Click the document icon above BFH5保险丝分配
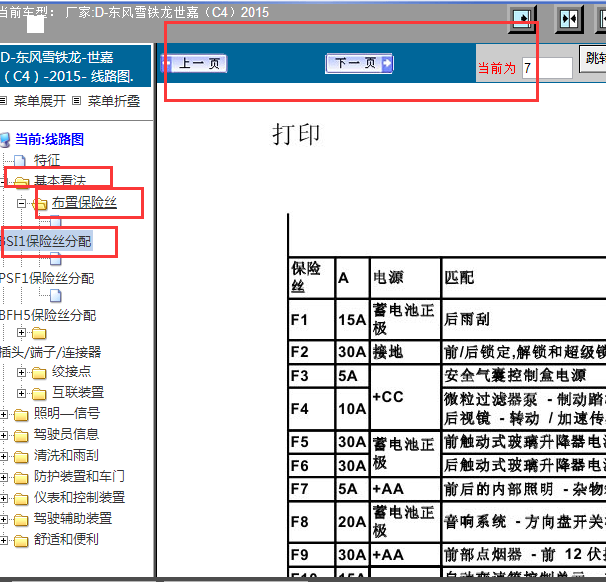Screen dimensions: 606x582 tap(56, 296)
